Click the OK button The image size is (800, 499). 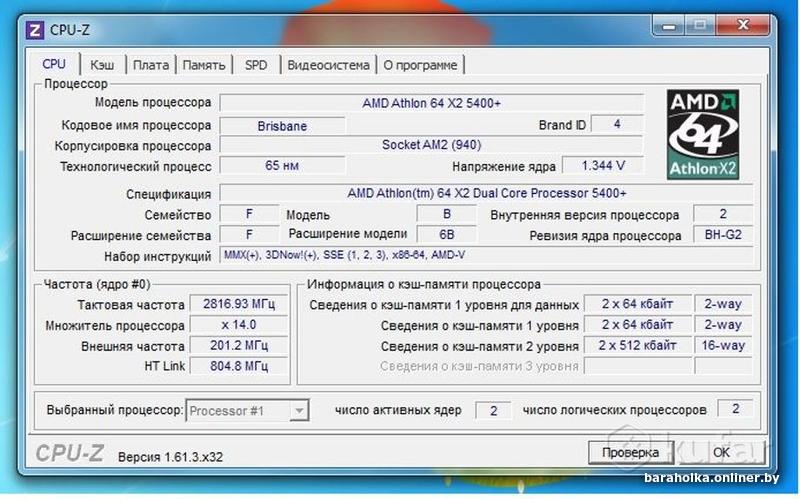click(721, 453)
